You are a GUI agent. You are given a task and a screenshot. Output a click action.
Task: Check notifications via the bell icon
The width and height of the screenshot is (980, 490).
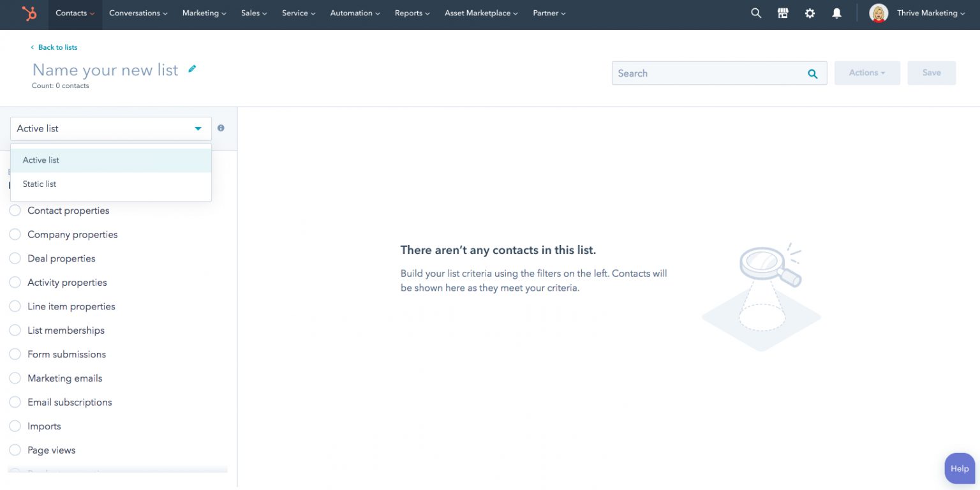[x=836, y=13]
